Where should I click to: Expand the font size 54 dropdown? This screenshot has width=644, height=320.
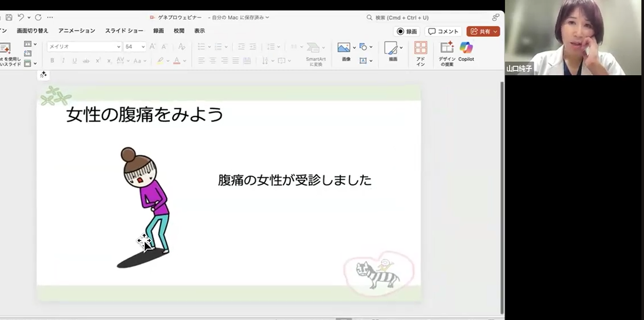pyautogui.click(x=143, y=47)
